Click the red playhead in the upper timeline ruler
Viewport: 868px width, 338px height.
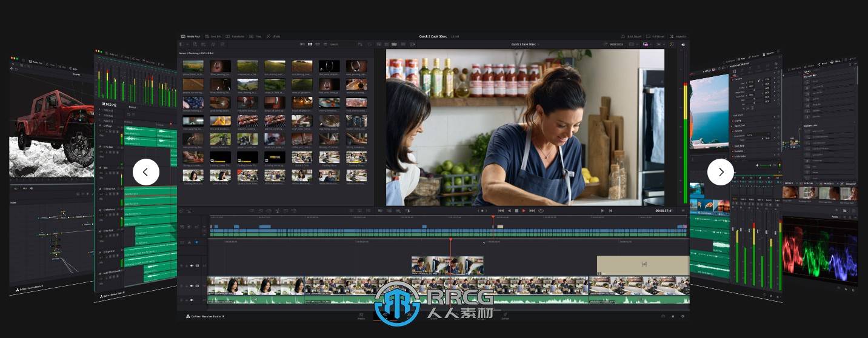pos(493,217)
